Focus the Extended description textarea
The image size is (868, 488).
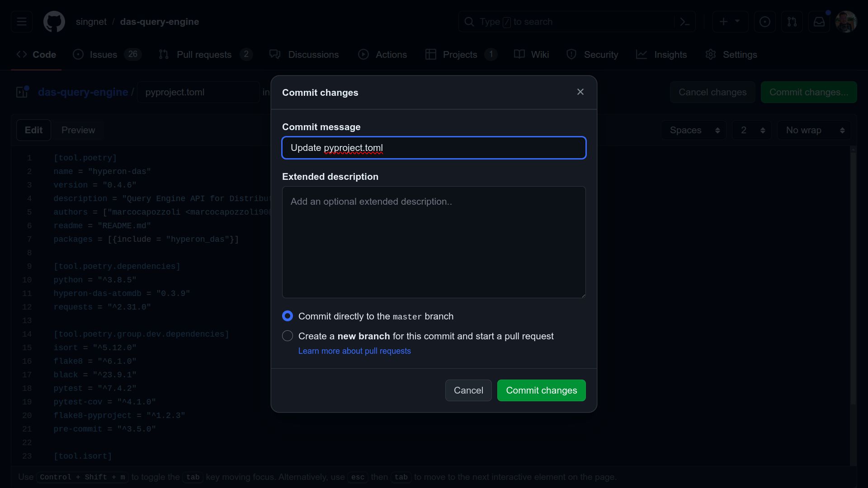(x=434, y=242)
